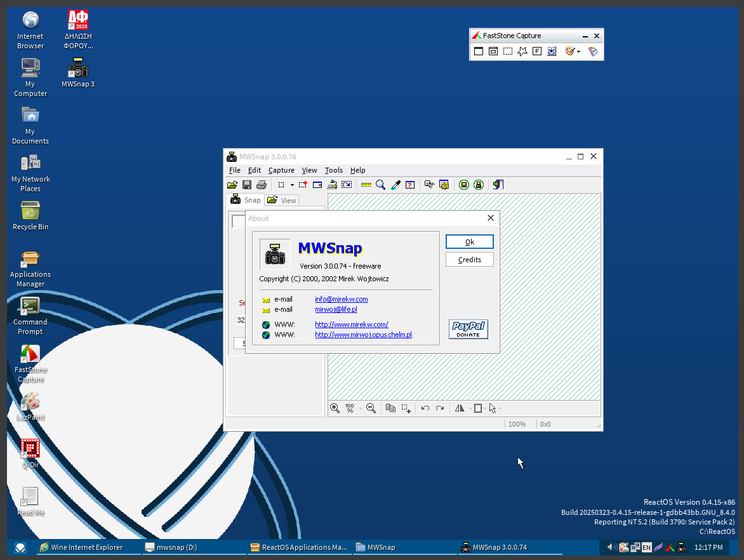Click the EN language indicator in tray
This screenshot has width=744, height=560.
tap(646, 548)
